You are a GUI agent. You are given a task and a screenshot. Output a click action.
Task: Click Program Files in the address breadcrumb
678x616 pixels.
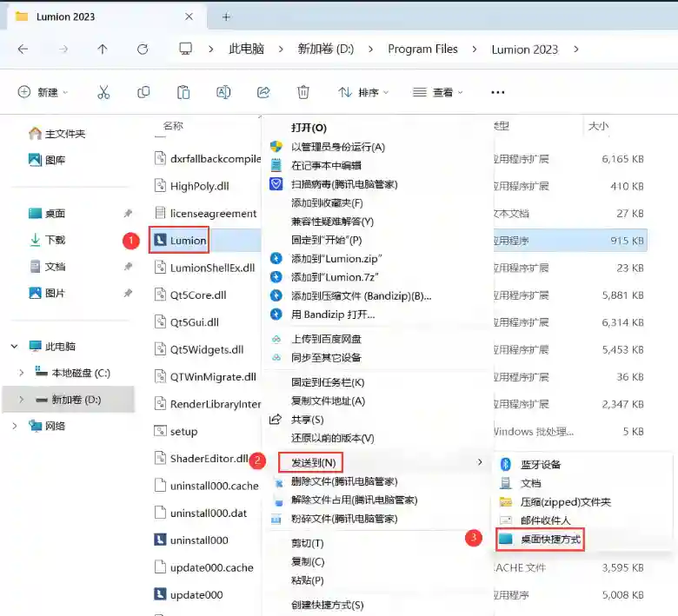click(x=422, y=50)
